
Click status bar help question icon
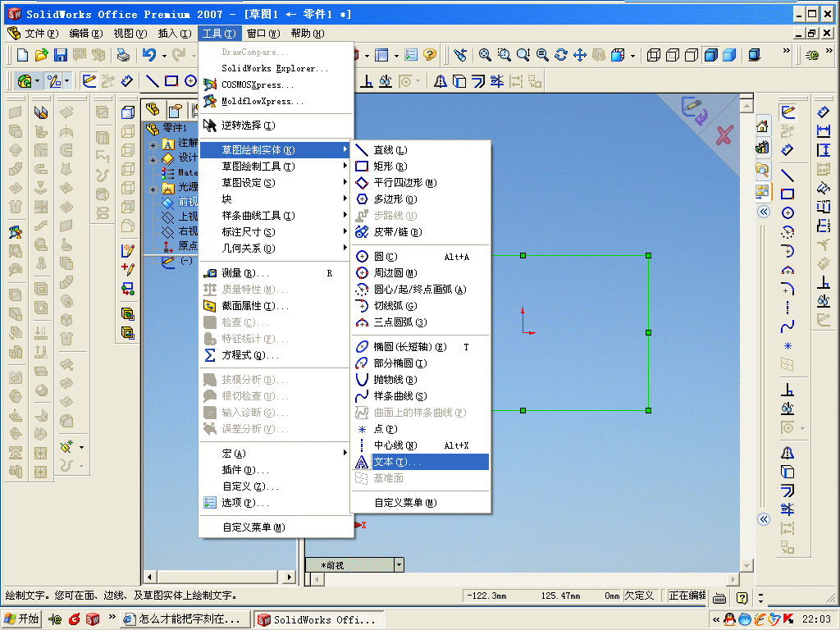[x=742, y=597]
